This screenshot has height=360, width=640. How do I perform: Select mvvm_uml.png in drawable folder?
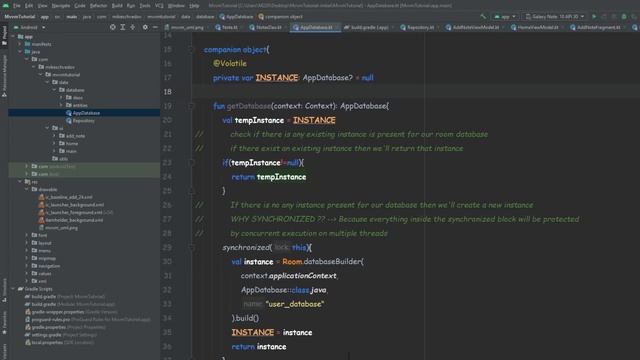pyautogui.click(x=58, y=228)
